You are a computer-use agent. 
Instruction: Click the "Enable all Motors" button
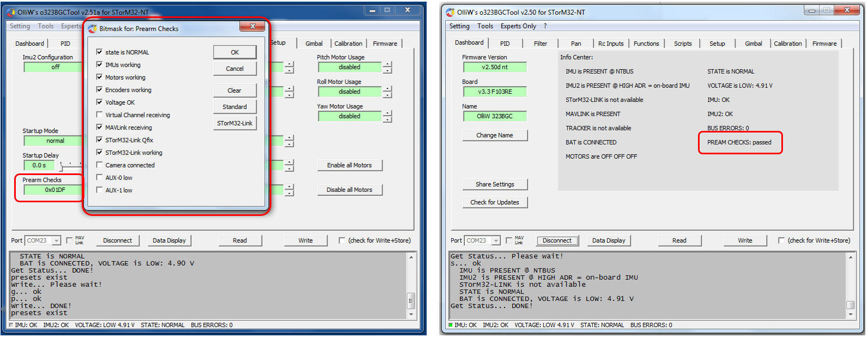[x=349, y=165]
